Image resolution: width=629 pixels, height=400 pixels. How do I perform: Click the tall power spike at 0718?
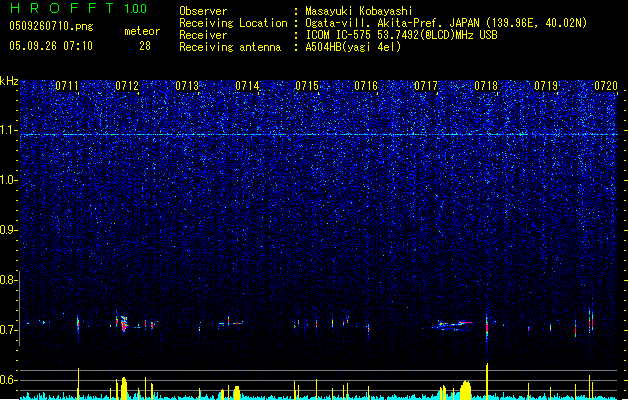point(487,381)
